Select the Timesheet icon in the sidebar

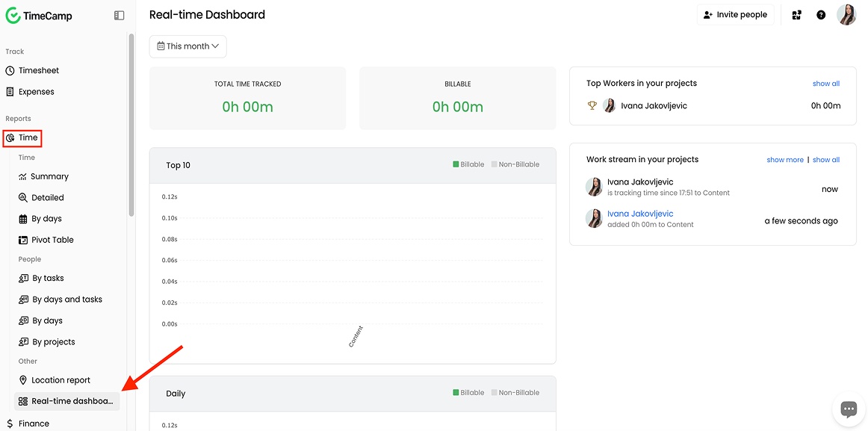pos(10,70)
